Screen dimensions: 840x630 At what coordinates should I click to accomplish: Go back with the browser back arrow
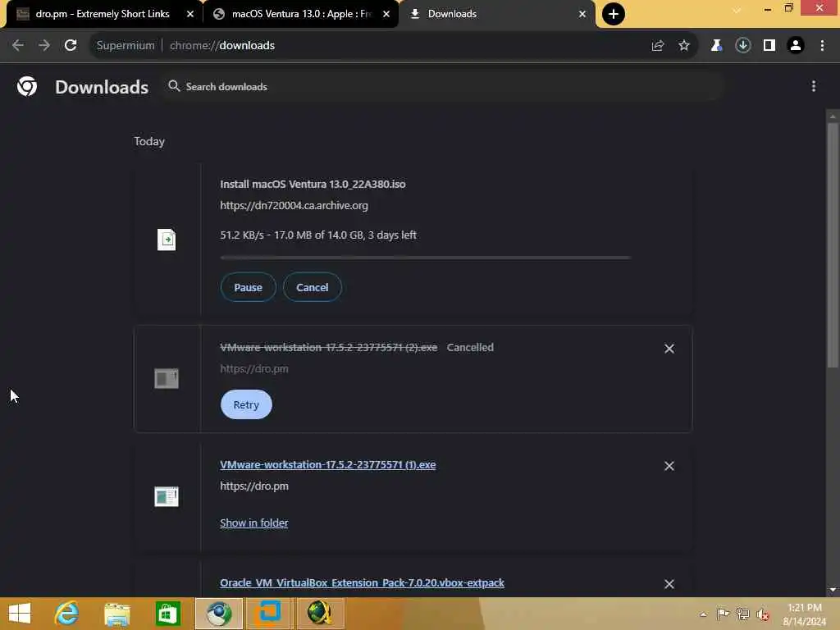click(18, 46)
